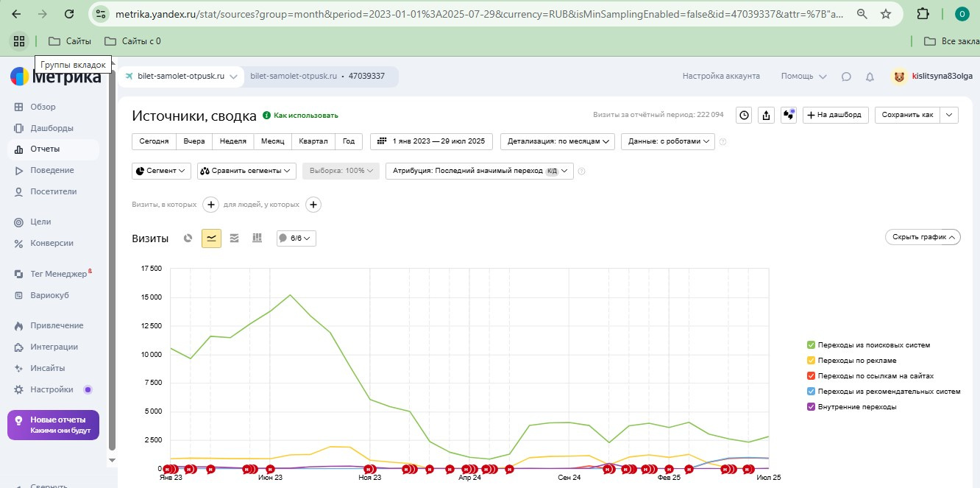Select the stacked area chart icon
This screenshot has height=488, width=980.
pos(235,238)
